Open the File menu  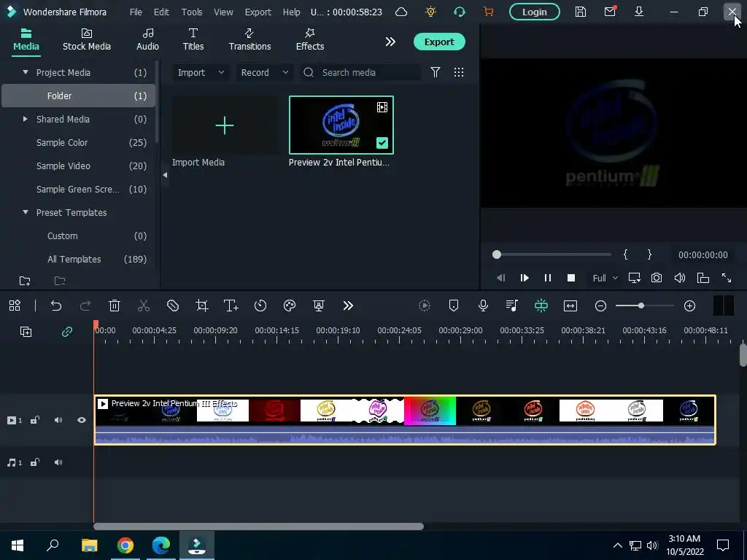tap(136, 12)
